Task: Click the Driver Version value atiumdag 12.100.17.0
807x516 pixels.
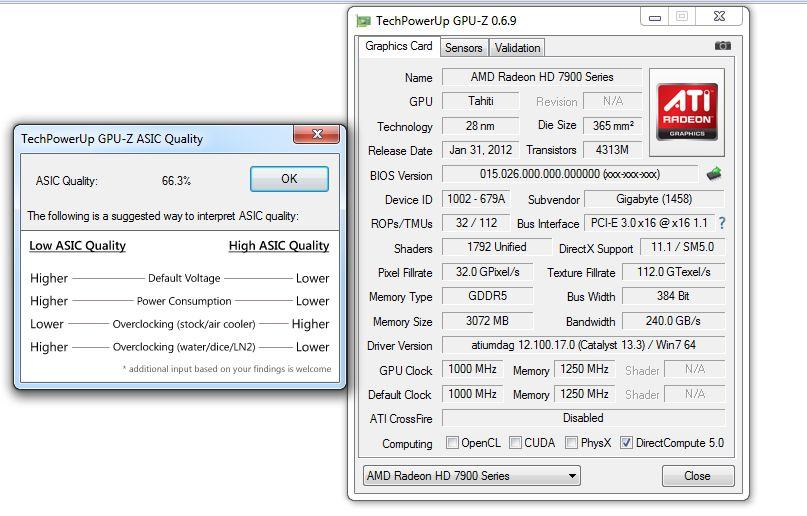Action: (583, 345)
